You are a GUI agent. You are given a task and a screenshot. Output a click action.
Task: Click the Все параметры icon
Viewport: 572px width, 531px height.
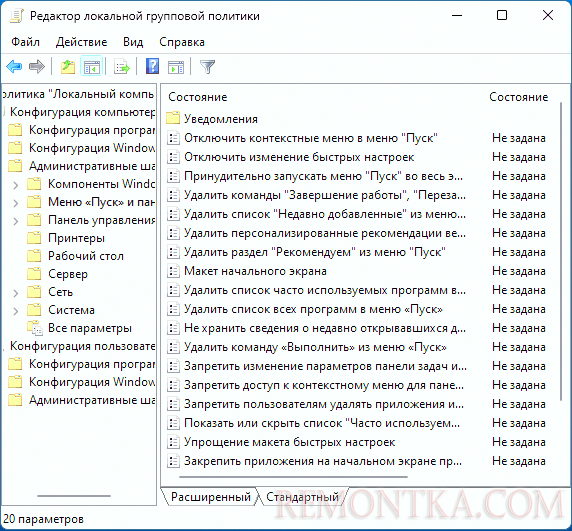tap(35, 328)
